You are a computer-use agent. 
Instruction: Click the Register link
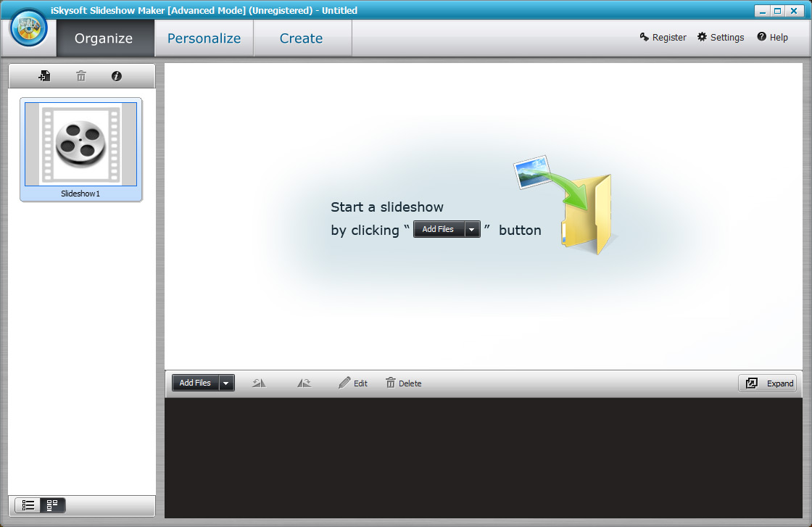[x=663, y=37]
